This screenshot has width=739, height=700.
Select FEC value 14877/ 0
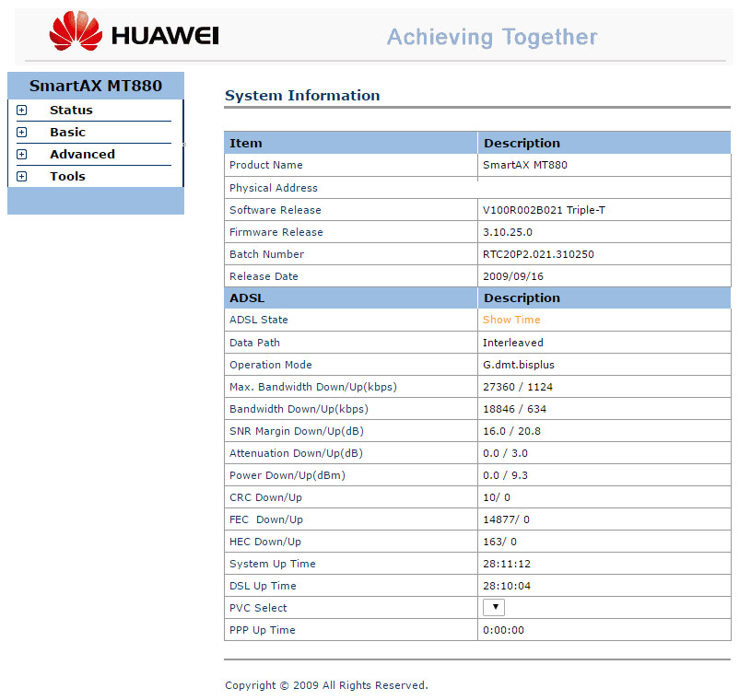(x=506, y=519)
